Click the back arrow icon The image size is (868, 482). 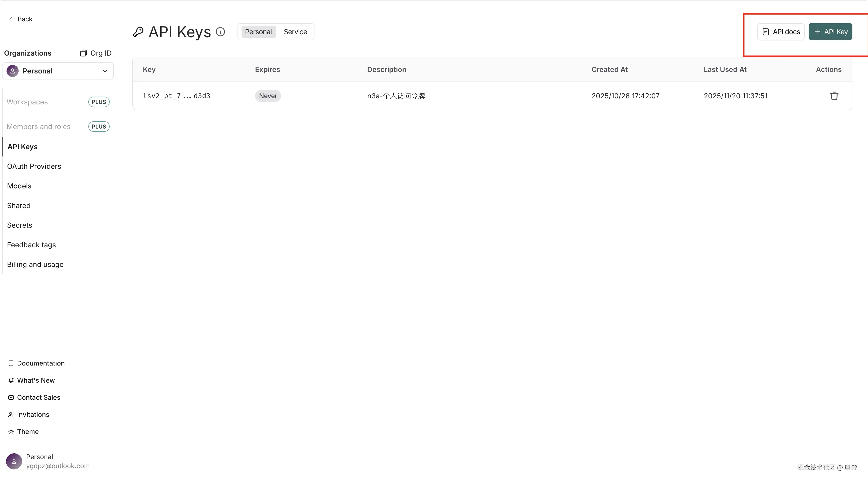(x=11, y=19)
